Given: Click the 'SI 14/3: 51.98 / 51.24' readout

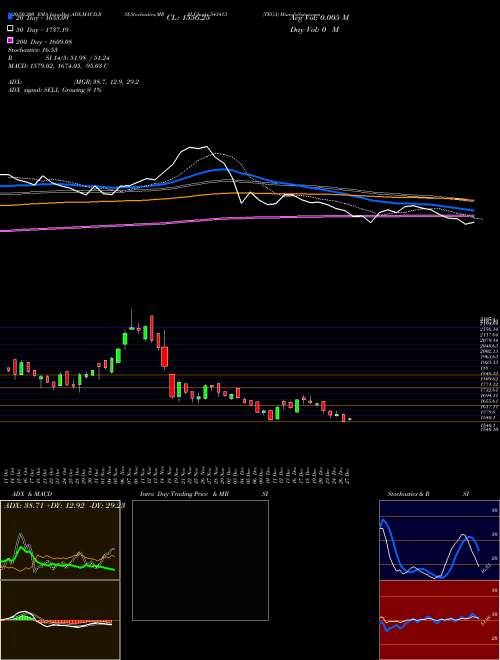Looking at the screenshot, I should (x=77, y=58).
